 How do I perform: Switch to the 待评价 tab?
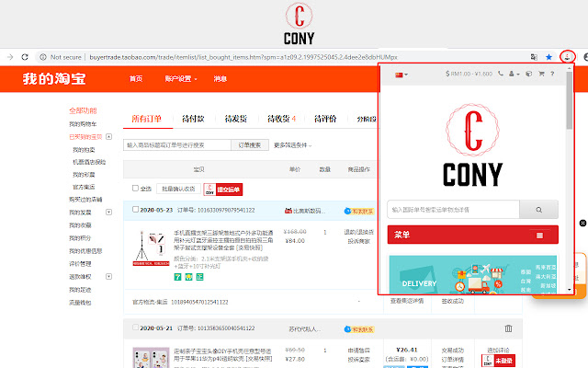[325, 119]
